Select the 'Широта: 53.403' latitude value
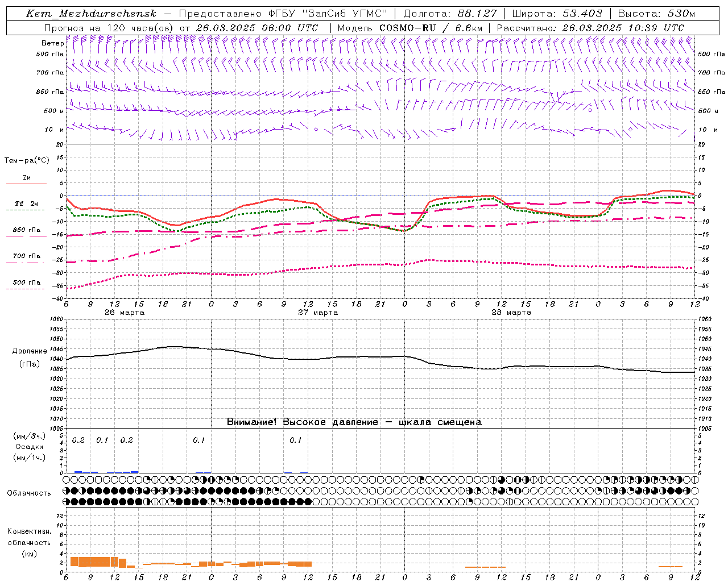This screenshot has height=582, width=728. [x=557, y=14]
